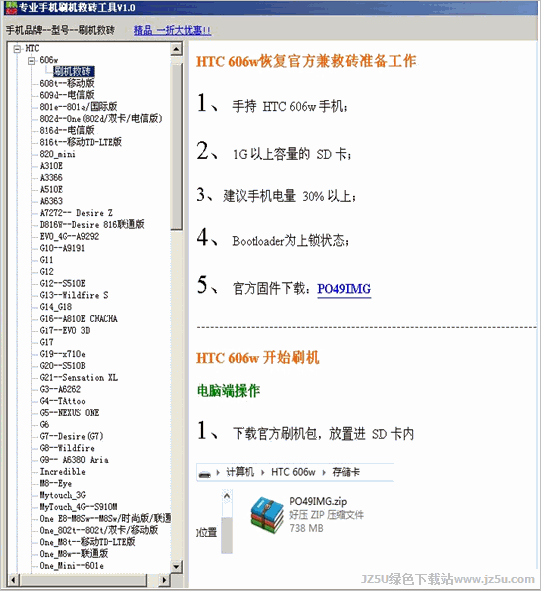Select G12--S510E in the tree
The height and width of the screenshot is (591, 541).
click(x=63, y=283)
